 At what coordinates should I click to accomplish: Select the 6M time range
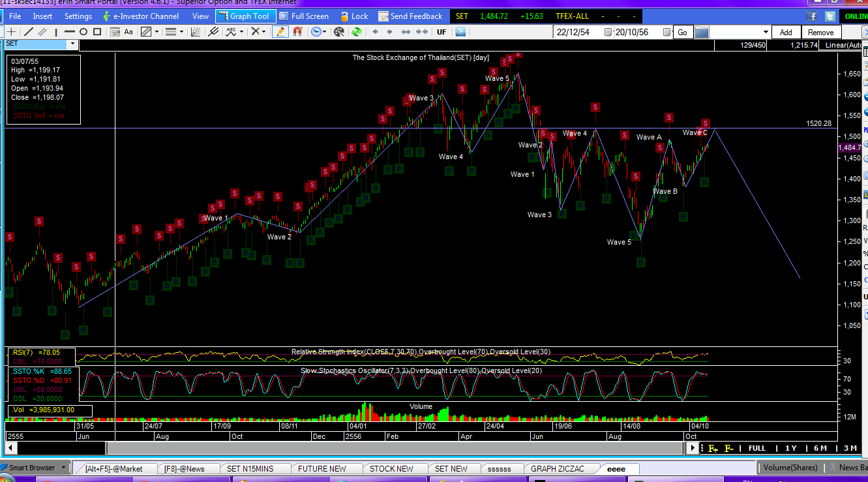820,448
